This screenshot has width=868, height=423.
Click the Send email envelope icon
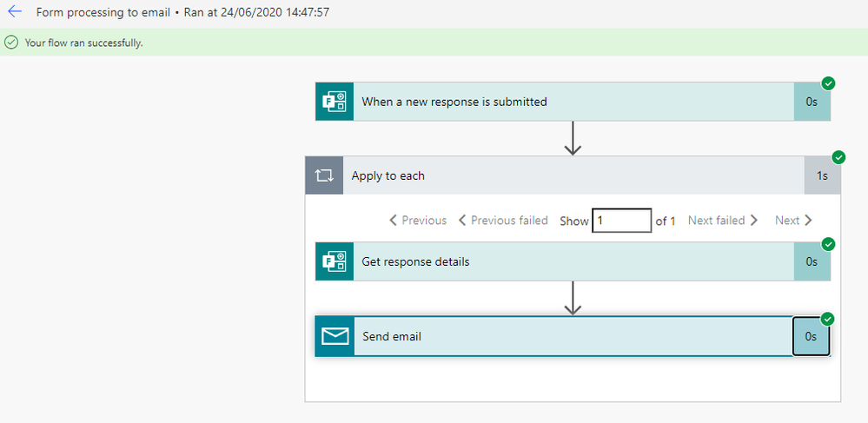335,336
